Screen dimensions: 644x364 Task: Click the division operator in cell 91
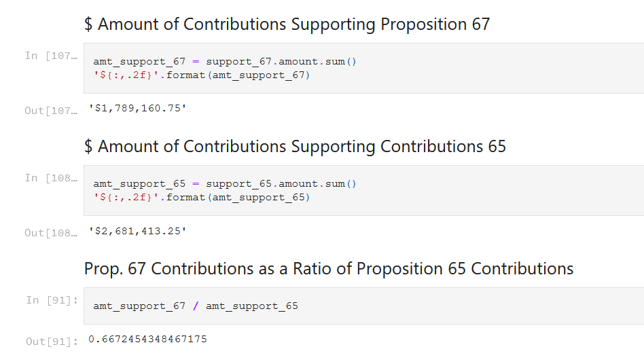coord(196,306)
